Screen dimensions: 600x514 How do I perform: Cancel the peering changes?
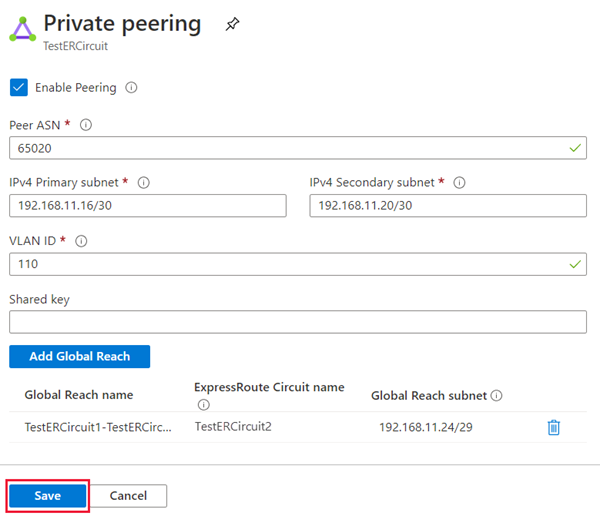coord(128,496)
